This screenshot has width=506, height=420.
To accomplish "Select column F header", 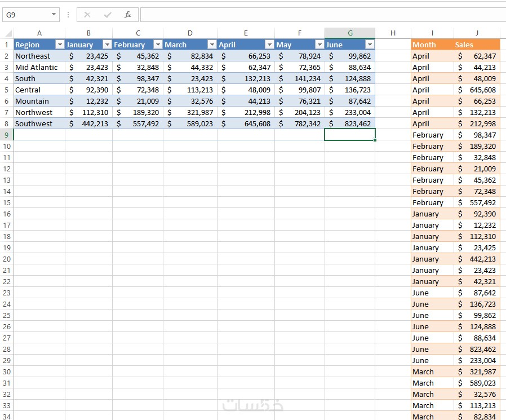I will click(x=300, y=33).
